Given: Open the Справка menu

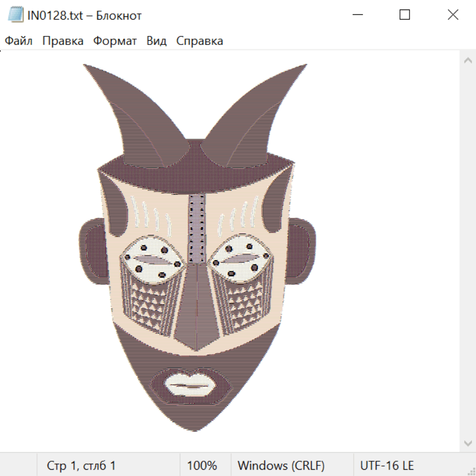Looking at the screenshot, I should pyautogui.click(x=199, y=41).
